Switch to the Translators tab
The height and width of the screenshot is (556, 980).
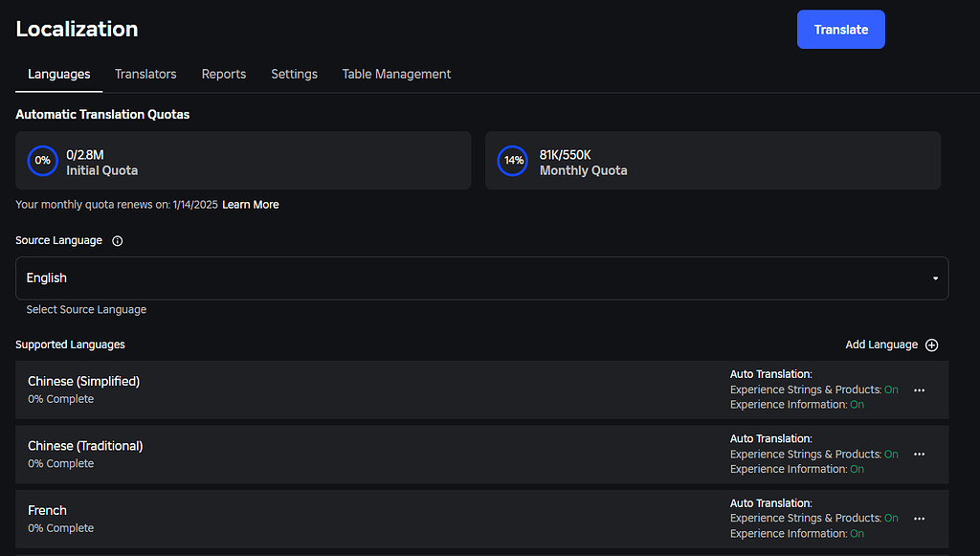pos(145,74)
